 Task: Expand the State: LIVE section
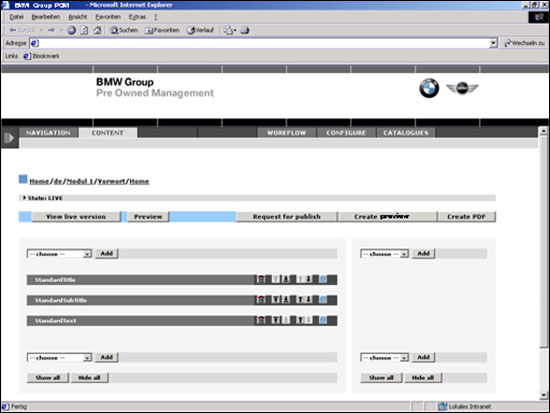tap(24, 198)
